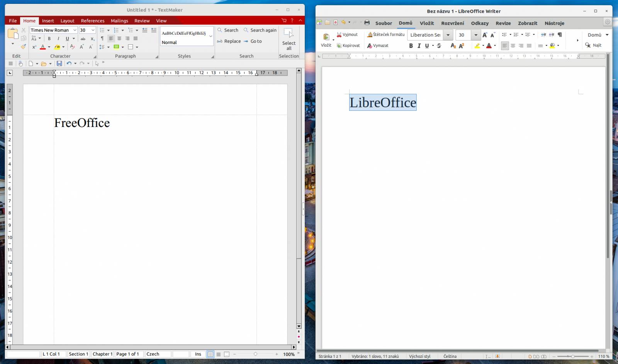Click Ins mode indicator in TextMaker status bar

click(x=198, y=354)
